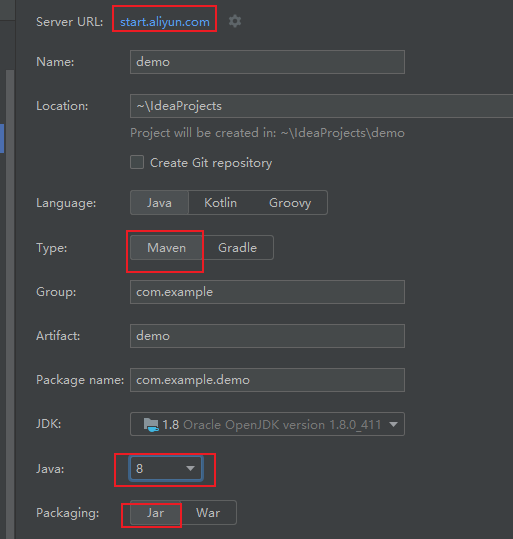Click the JDK folder icon

(151, 425)
